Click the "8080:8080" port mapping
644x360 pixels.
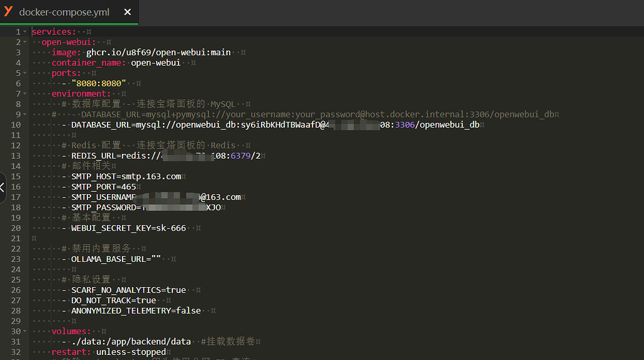pyautogui.click(x=99, y=84)
